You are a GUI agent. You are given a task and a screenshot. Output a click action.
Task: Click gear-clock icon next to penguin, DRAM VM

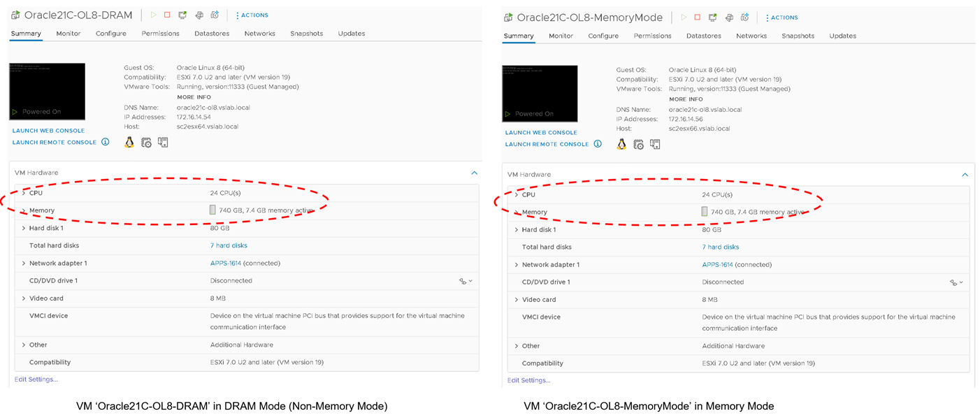click(x=146, y=143)
